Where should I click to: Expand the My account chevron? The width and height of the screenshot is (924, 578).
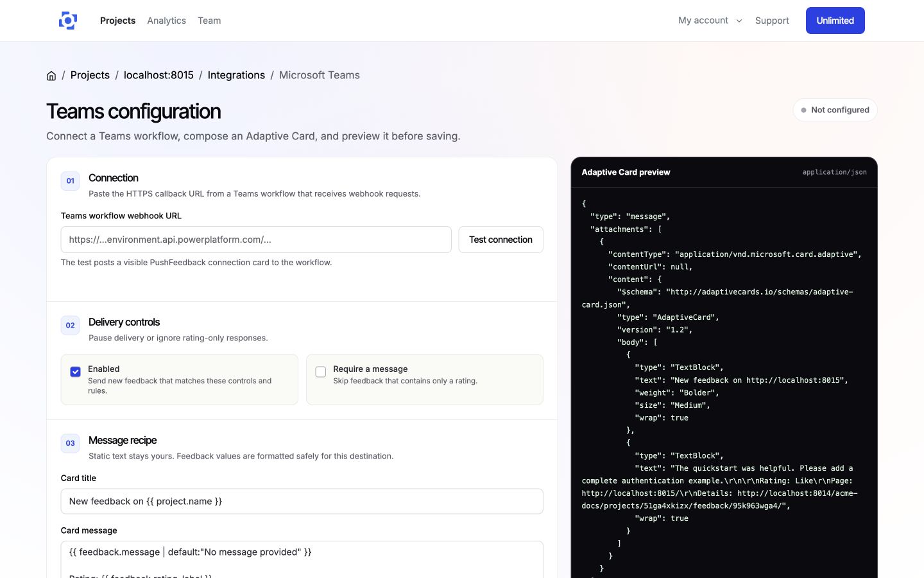click(739, 21)
